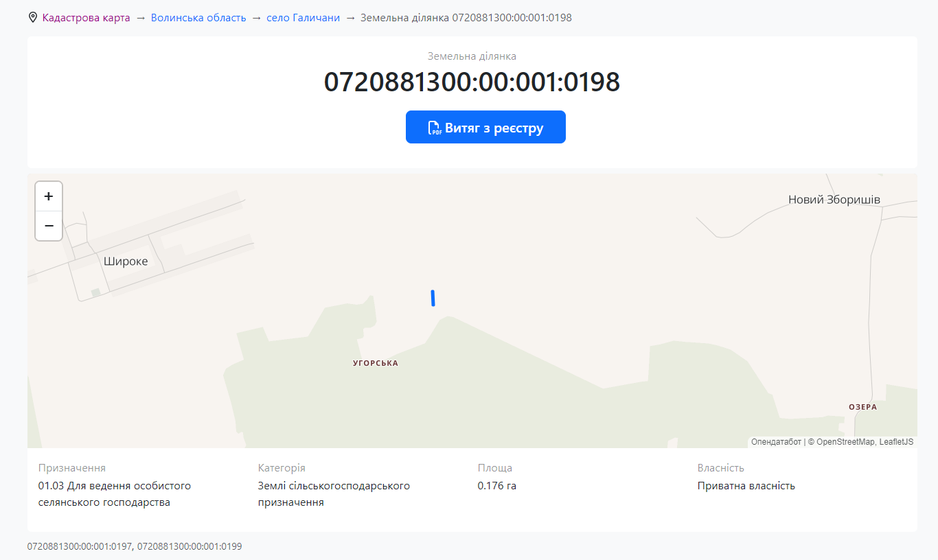Open the LeafletJS attribution link
Viewport: 938px width, 560px height.
pyautogui.click(x=896, y=442)
